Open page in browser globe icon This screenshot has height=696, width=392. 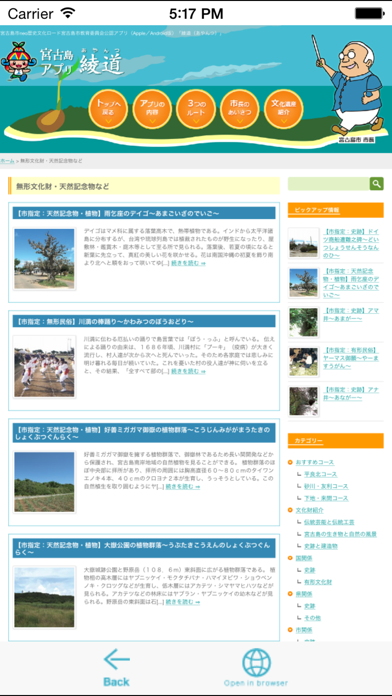256,663
